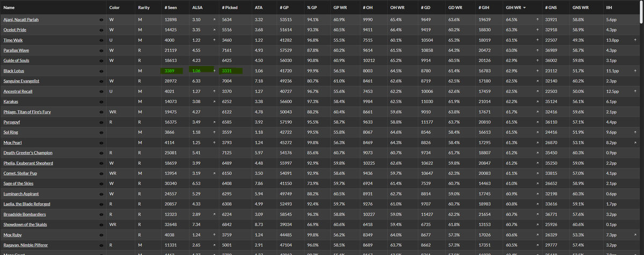Image resolution: width=644 pixels, height=255 pixels.
Task: Sort by the OH WR column header
Action: click(397, 8)
